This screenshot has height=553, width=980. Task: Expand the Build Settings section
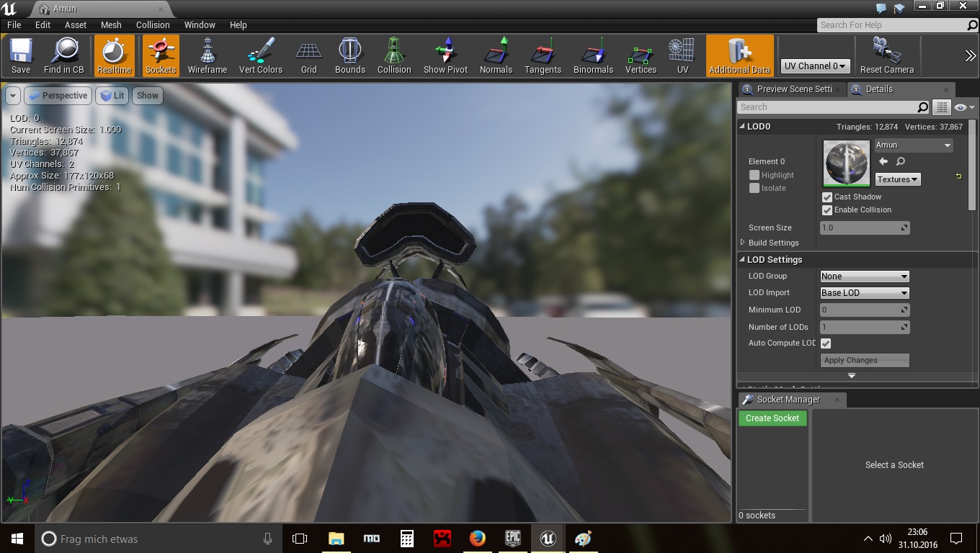743,243
